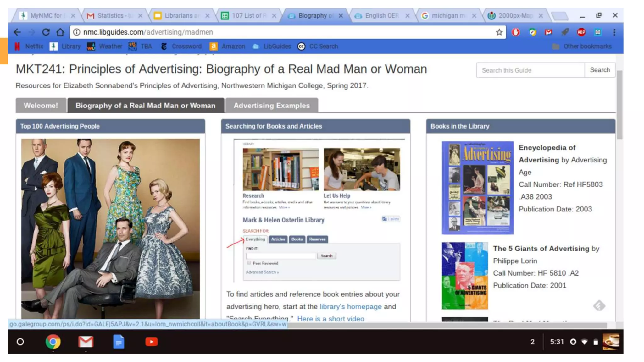
Task: Open the CC Search bookmark
Action: [318, 47]
